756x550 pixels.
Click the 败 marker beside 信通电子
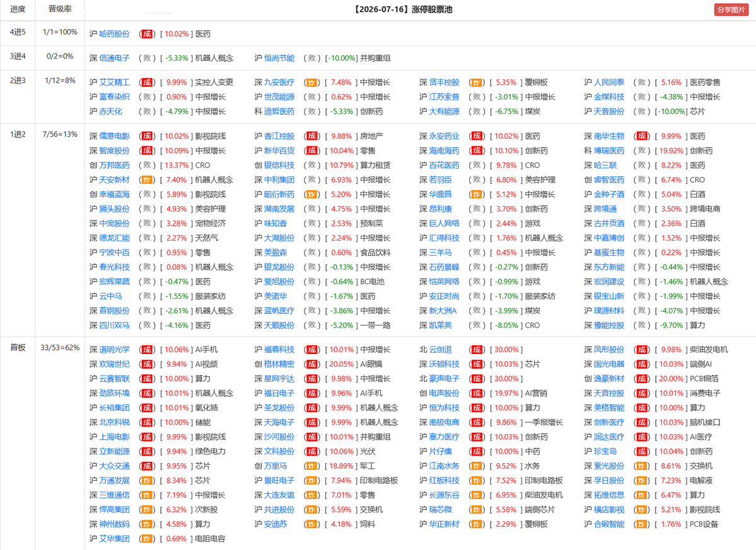pyautogui.click(x=147, y=58)
